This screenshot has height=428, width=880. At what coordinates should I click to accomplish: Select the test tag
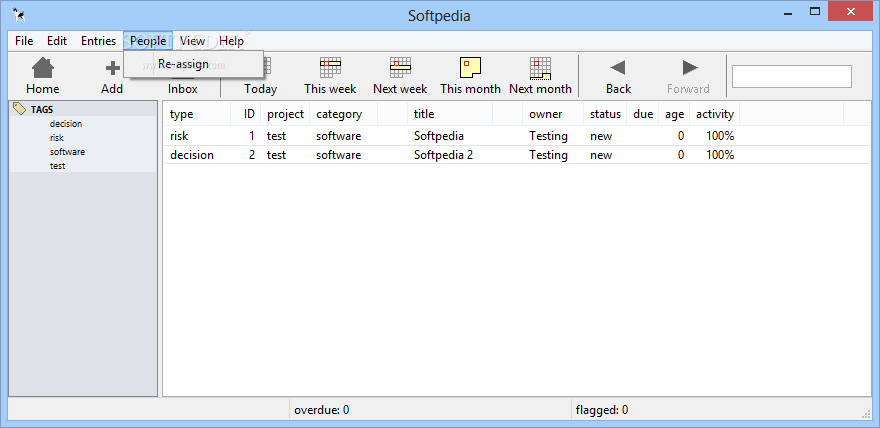pyautogui.click(x=57, y=166)
